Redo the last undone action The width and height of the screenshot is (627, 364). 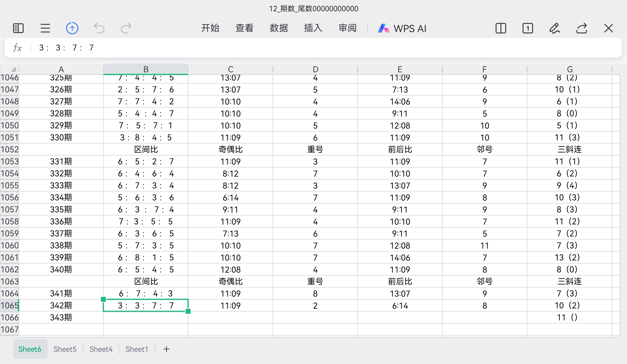(126, 28)
